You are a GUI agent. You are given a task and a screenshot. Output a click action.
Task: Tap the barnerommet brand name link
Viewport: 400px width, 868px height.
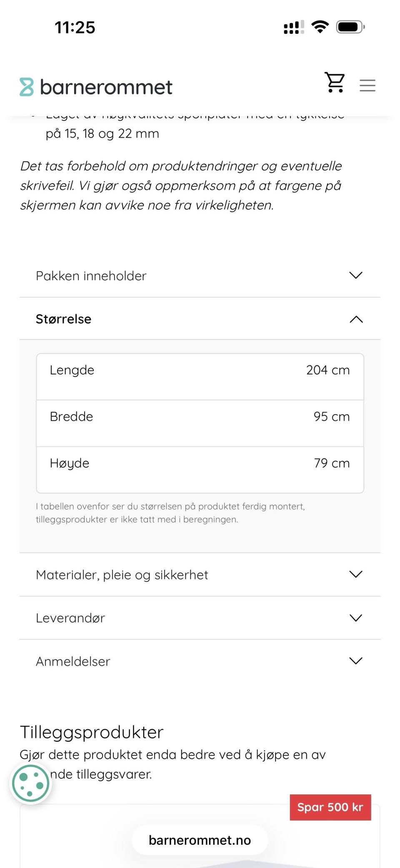(106, 87)
